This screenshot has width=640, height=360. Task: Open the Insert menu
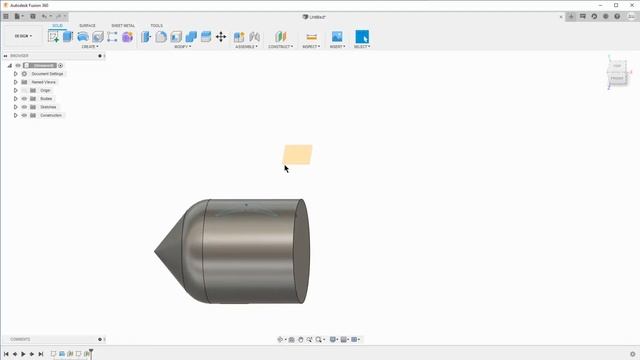[337, 47]
